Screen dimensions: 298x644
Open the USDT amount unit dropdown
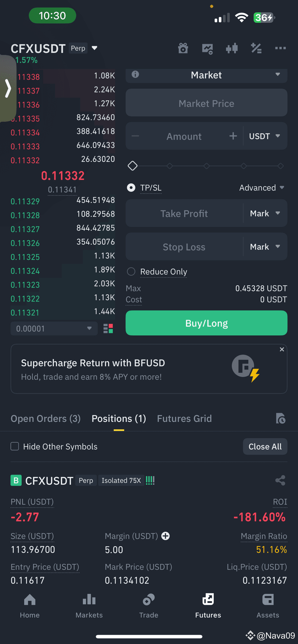click(265, 136)
